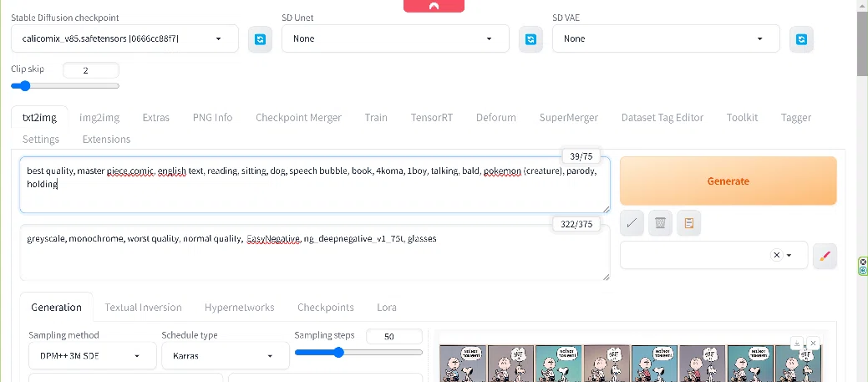Screen dimensions: 868x382
Task: Select the Textual Inversion sub-tab
Action: coord(143,308)
